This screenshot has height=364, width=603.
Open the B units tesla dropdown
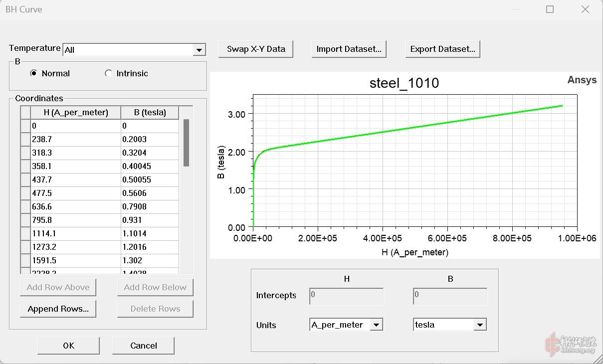pyautogui.click(x=480, y=325)
